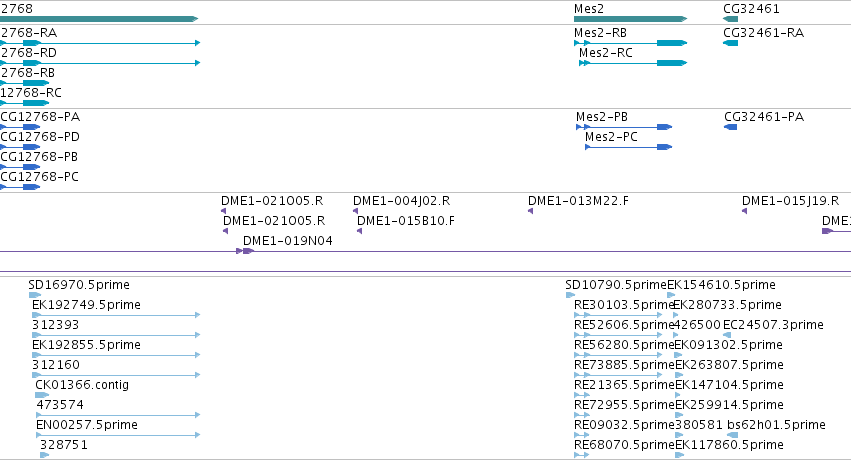
Task: Select the DME1-004J02.R feature label
Action: coord(402,201)
